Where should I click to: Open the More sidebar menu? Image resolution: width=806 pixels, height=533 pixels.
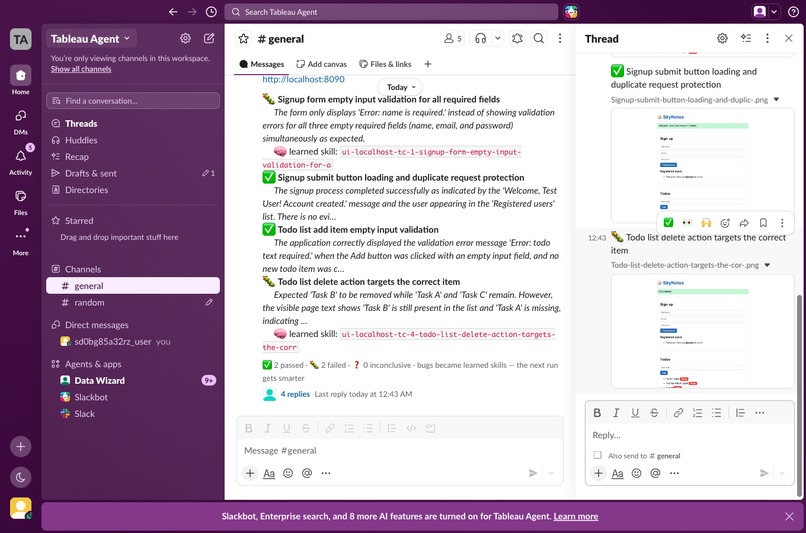[x=21, y=242]
